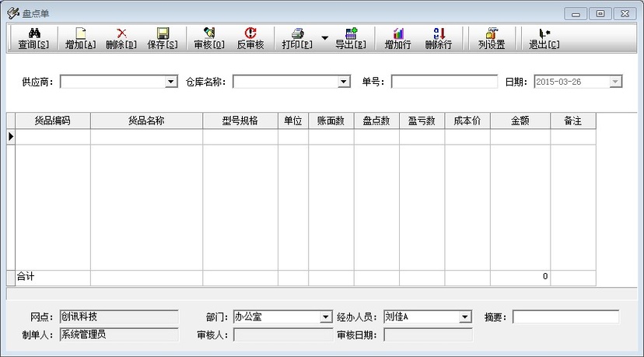Click the 反审核 un-approve icon
This screenshot has height=357, width=644.
(250, 33)
